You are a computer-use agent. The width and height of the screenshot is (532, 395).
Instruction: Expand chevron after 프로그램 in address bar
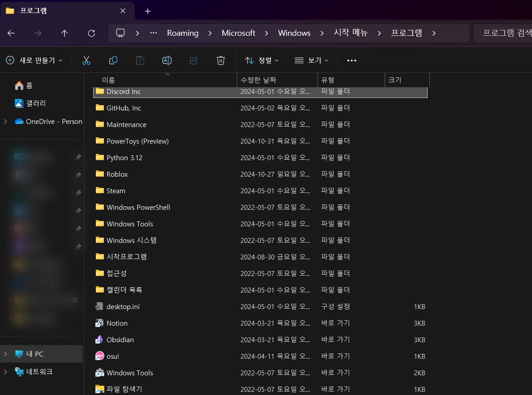click(433, 33)
